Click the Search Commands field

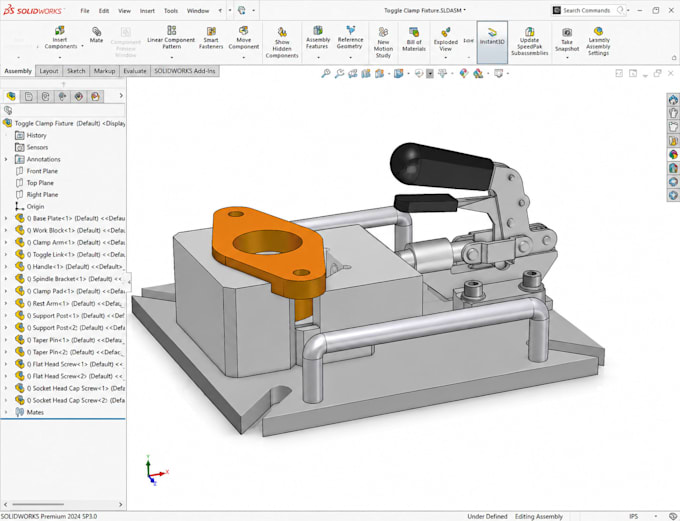point(589,10)
